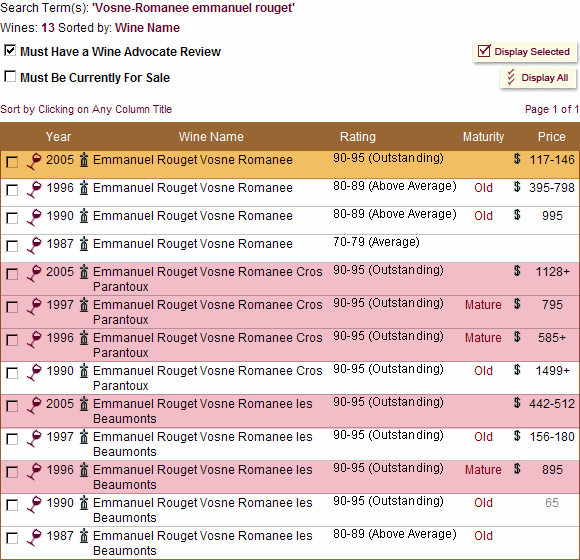Click bottle icon beside 1987 Vosne Romanee

(x=84, y=244)
